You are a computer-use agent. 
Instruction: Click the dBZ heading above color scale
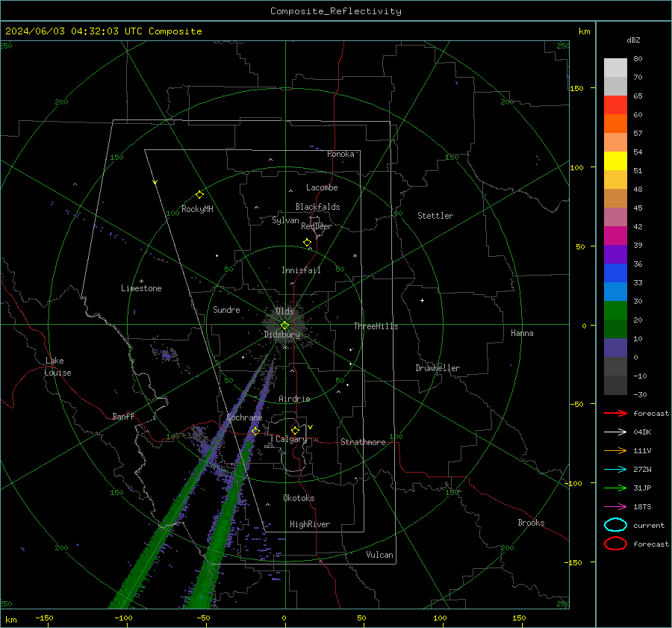pos(633,40)
